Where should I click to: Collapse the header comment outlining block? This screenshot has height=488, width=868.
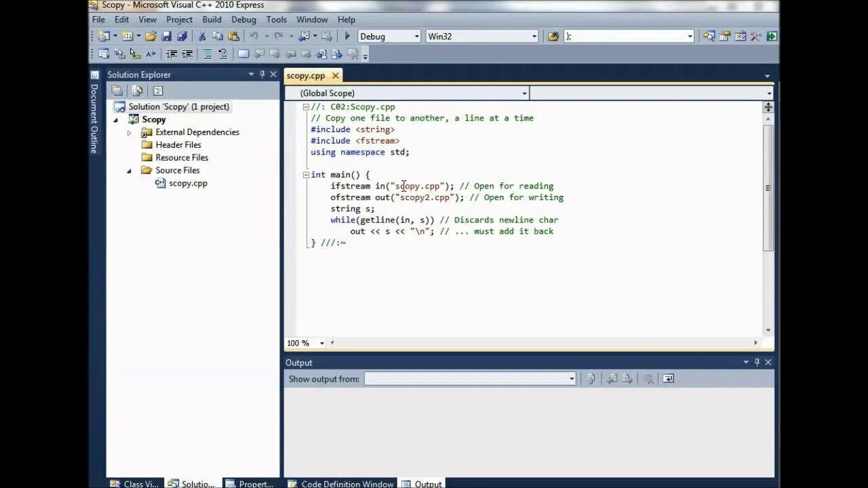(306, 106)
